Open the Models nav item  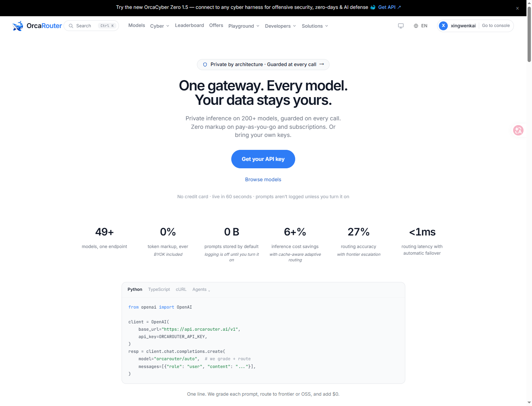pos(137,25)
